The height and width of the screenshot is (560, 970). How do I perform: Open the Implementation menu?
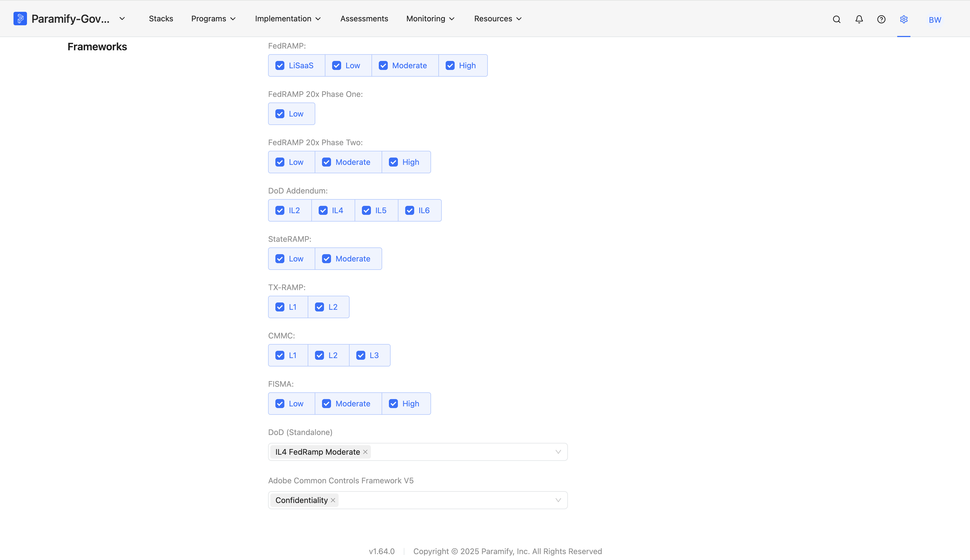point(288,19)
